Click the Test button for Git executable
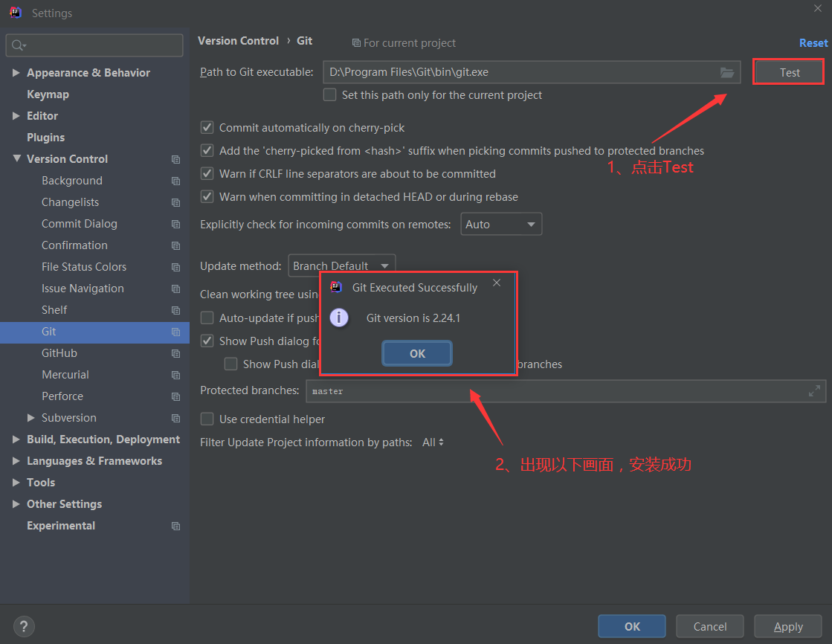The width and height of the screenshot is (832, 644). point(789,72)
